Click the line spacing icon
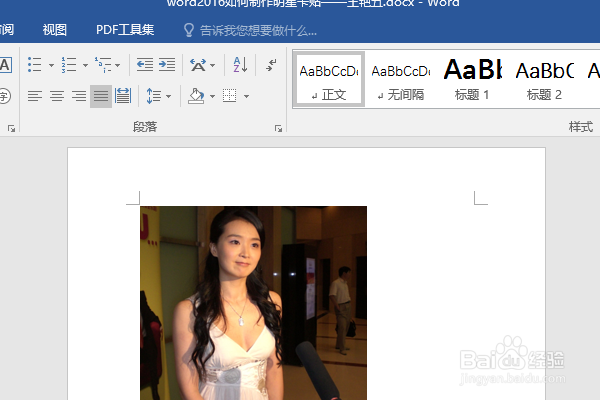Viewport: 600px width, 400px height. [x=154, y=96]
